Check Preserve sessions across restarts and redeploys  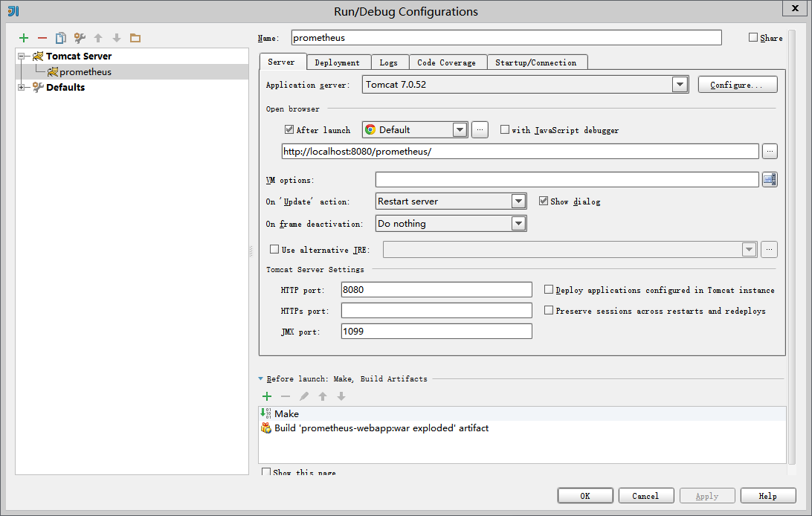pyautogui.click(x=549, y=310)
